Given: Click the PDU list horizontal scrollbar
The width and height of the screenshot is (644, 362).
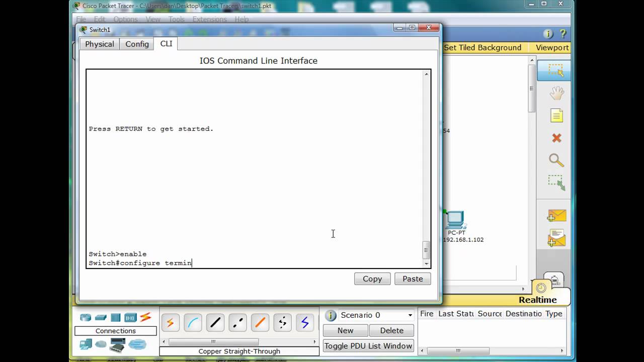Looking at the screenshot, I should pyautogui.click(x=458, y=351).
